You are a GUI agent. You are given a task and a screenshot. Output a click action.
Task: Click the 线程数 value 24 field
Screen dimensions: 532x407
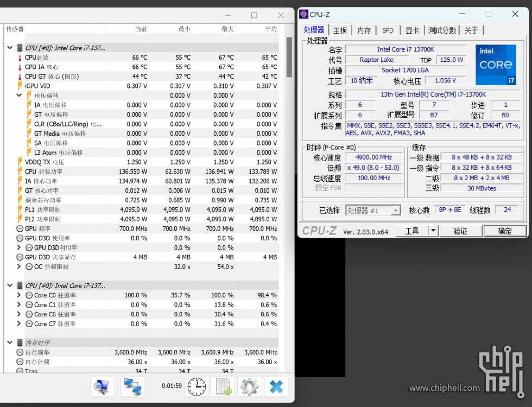(507, 209)
